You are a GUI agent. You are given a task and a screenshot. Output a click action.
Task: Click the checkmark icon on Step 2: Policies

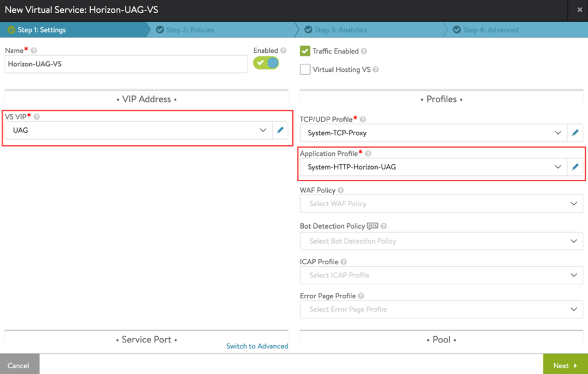(159, 29)
